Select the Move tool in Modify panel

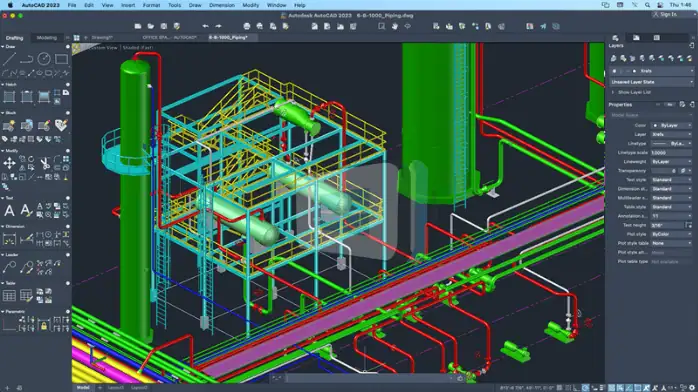9,163
